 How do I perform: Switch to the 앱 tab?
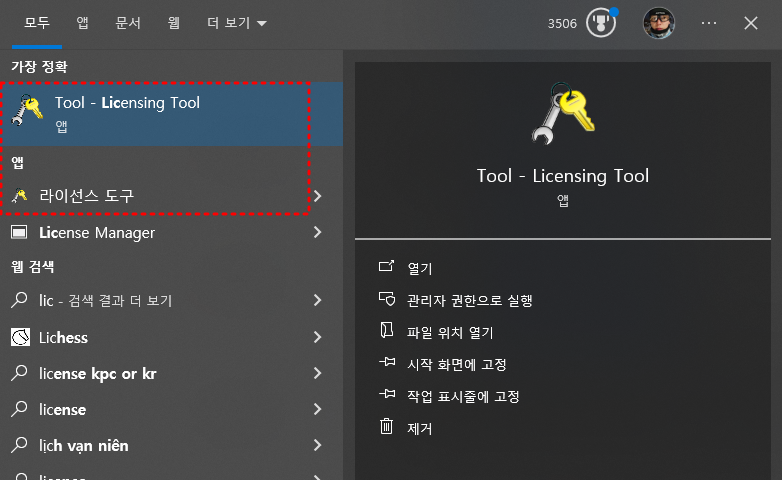tap(82, 23)
